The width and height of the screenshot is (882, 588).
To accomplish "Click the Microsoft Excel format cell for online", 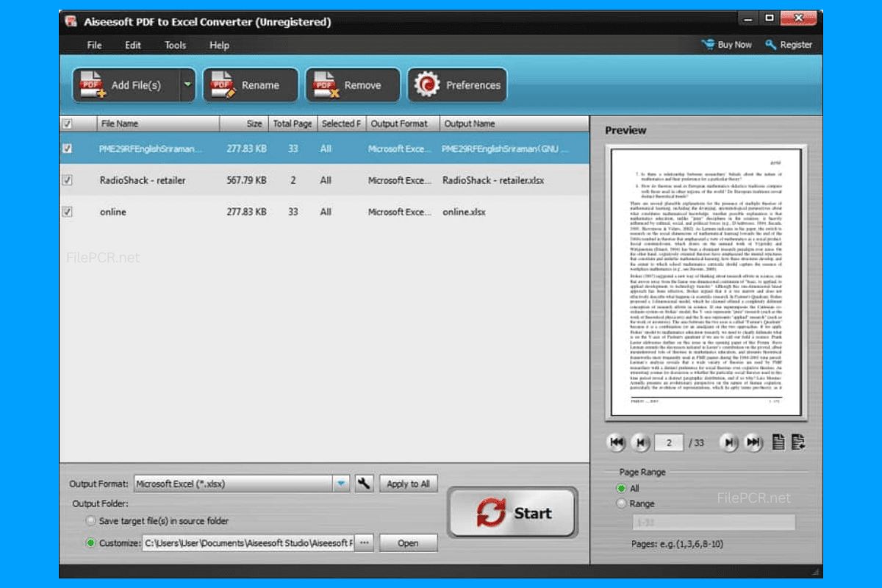I will 400,212.
